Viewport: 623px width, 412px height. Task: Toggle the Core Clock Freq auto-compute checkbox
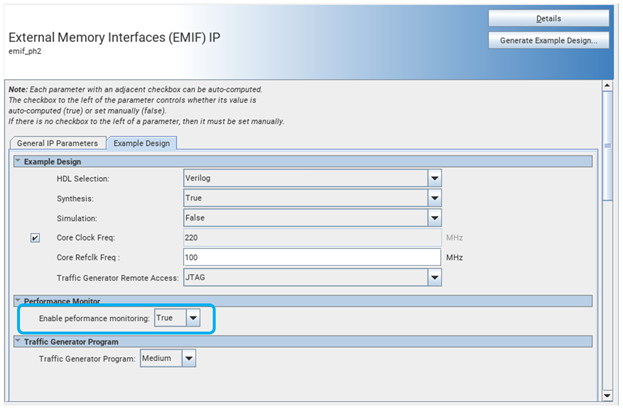[36, 238]
